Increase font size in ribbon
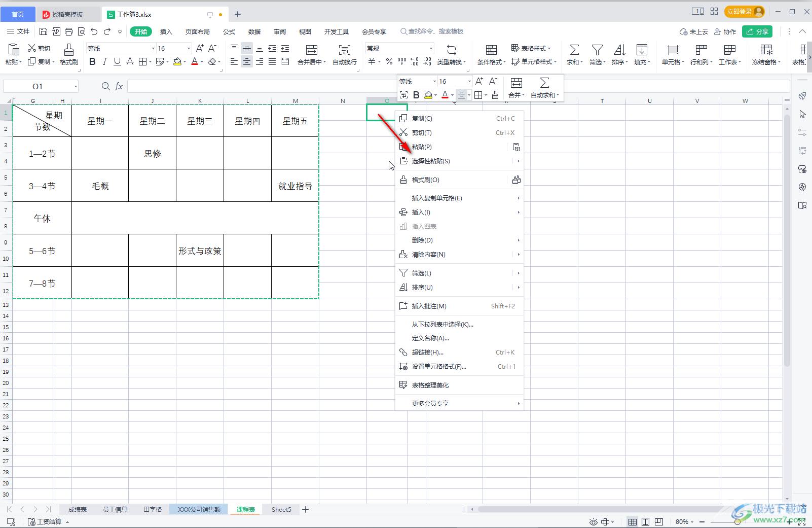This screenshot has height=528, width=812. point(200,48)
